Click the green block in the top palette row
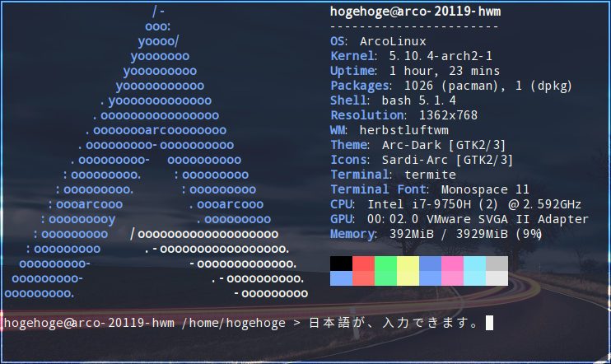This screenshot has height=364, width=611. coord(385,264)
